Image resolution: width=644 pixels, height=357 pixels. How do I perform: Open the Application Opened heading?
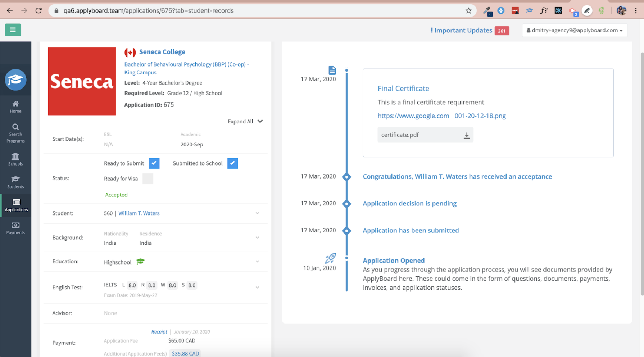(x=394, y=261)
